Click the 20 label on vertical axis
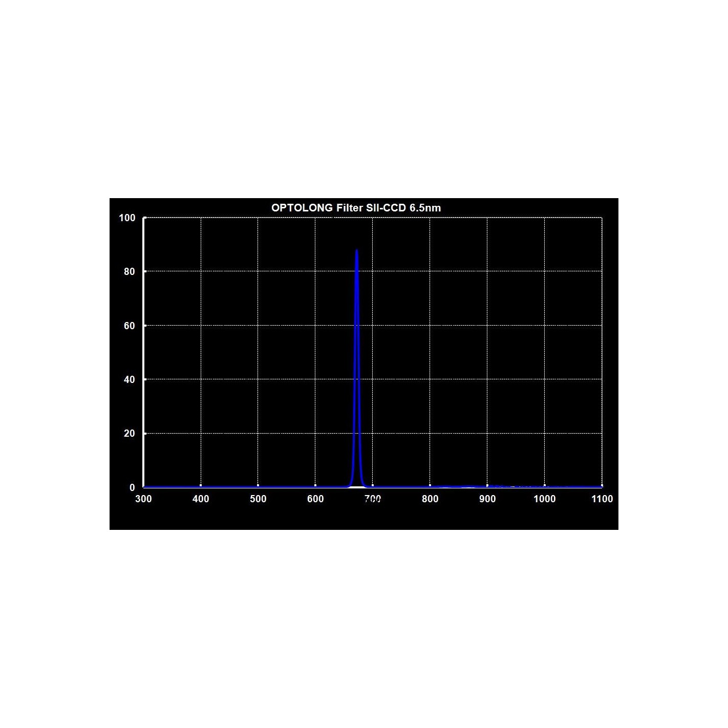 coord(129,434)
